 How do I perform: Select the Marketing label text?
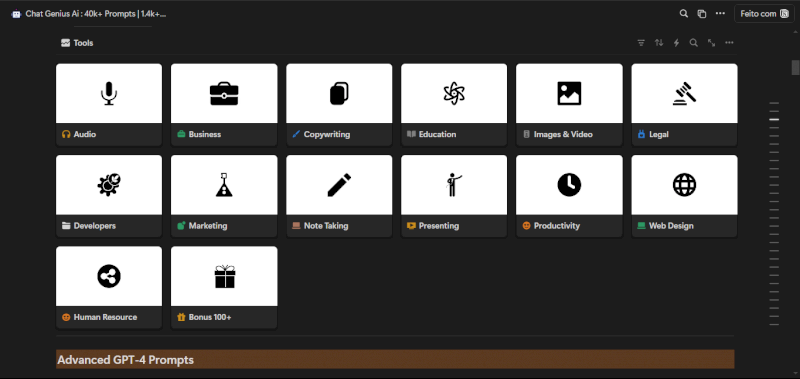click(x=208, y=226)
